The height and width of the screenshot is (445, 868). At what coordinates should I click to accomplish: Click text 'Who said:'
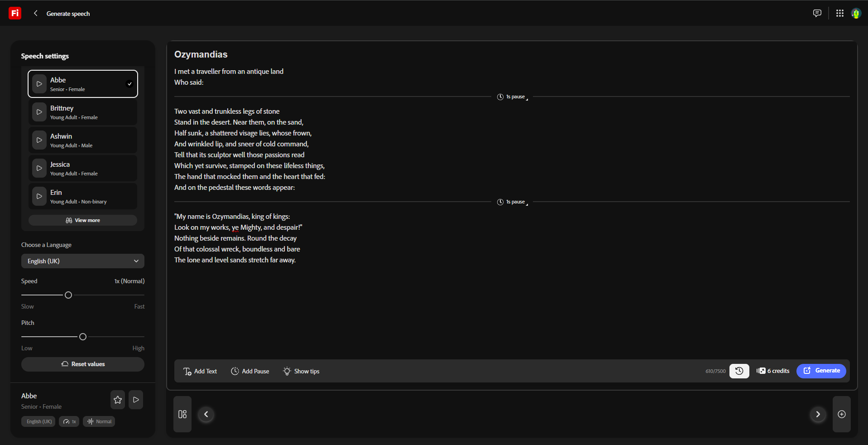(x=189, y=82)
